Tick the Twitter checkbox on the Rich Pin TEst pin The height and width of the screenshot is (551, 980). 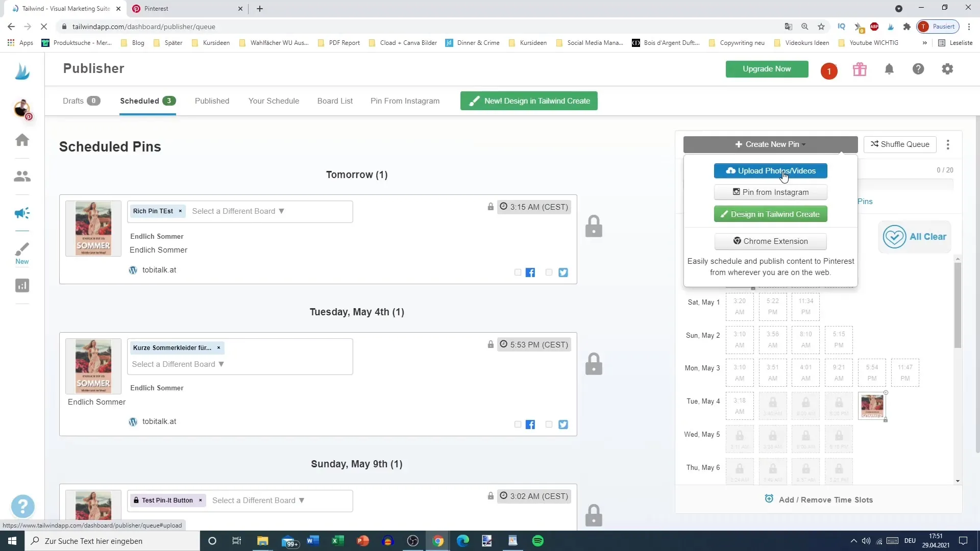[549, 272]
